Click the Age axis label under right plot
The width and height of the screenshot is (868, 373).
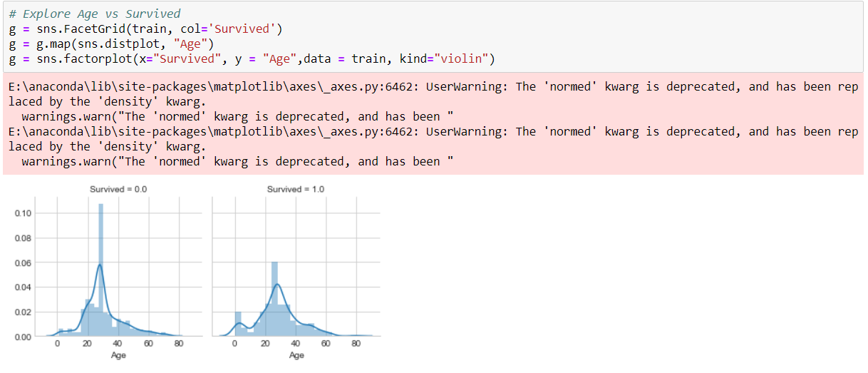pos(296,356)
